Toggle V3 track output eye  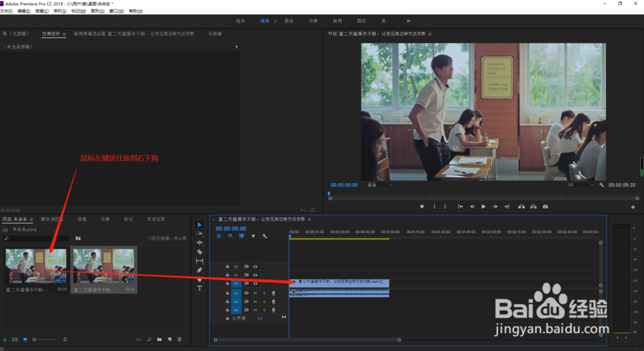[x=256, y=267]
